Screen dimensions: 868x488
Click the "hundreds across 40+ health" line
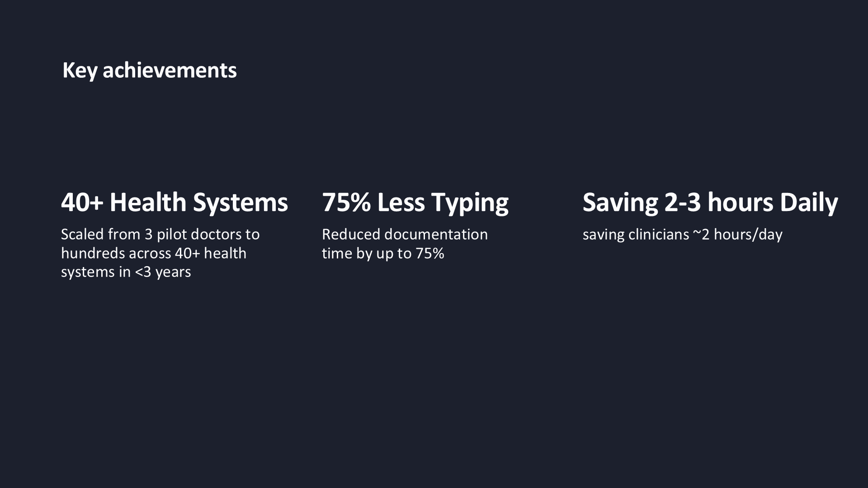(x=154, y=253)
